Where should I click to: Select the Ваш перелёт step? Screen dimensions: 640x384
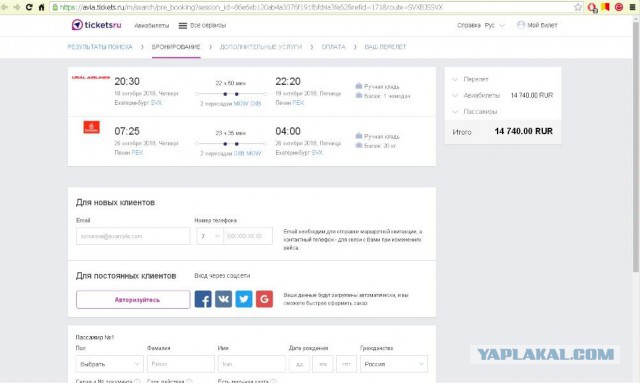click(x=385, y=47)
